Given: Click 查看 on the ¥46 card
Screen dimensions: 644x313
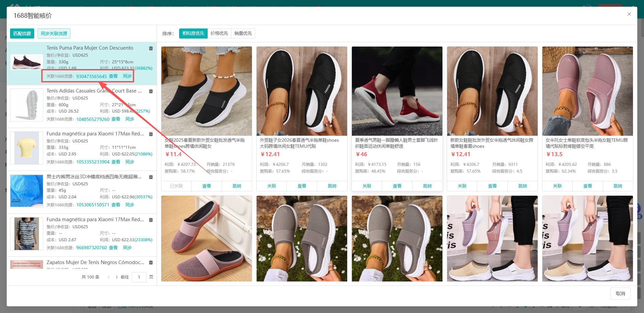Looking at the screenshot, I should [397, 186].
